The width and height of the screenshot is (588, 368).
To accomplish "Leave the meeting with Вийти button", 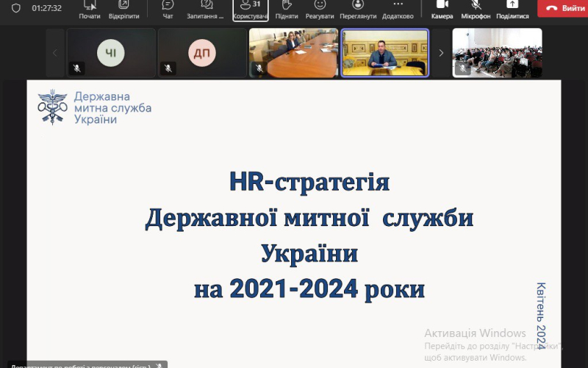I will 562,8.
